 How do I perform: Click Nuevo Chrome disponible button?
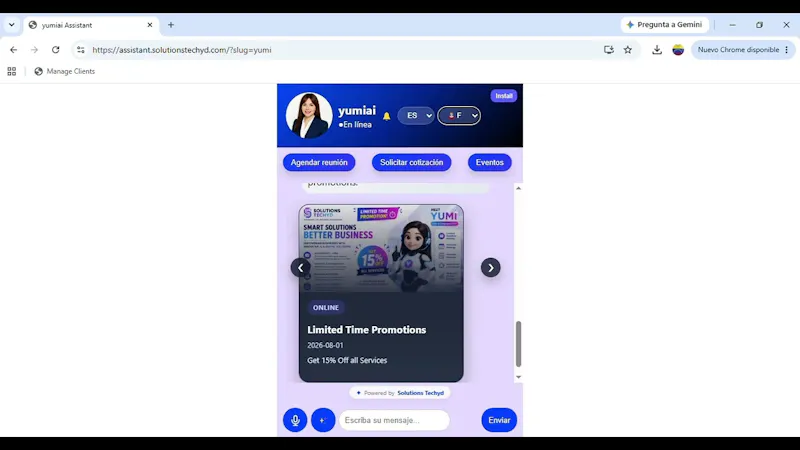[738, 50]
